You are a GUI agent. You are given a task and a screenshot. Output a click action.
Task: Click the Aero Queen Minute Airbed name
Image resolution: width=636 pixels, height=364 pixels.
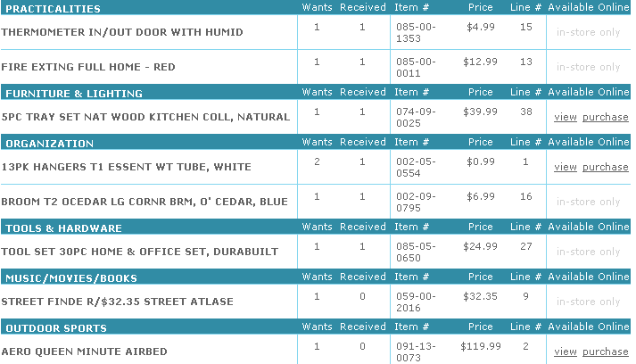pyautogui.click(x=84, y=352)
